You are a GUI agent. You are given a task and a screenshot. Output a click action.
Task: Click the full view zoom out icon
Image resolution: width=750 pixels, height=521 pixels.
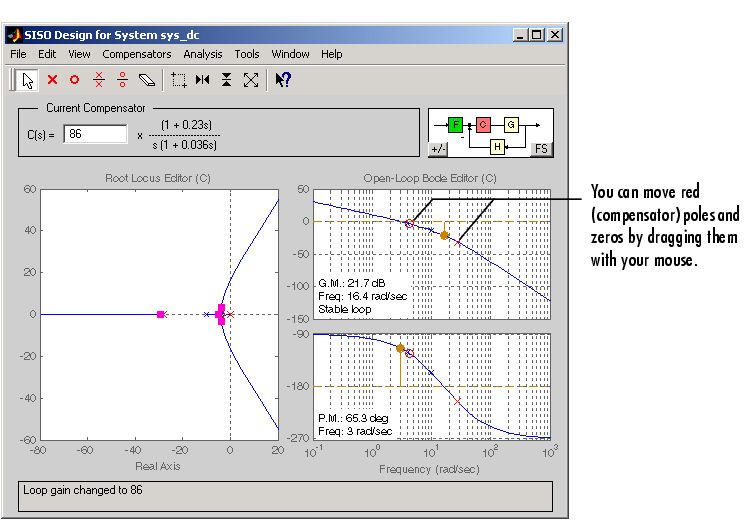click(251, 79)
